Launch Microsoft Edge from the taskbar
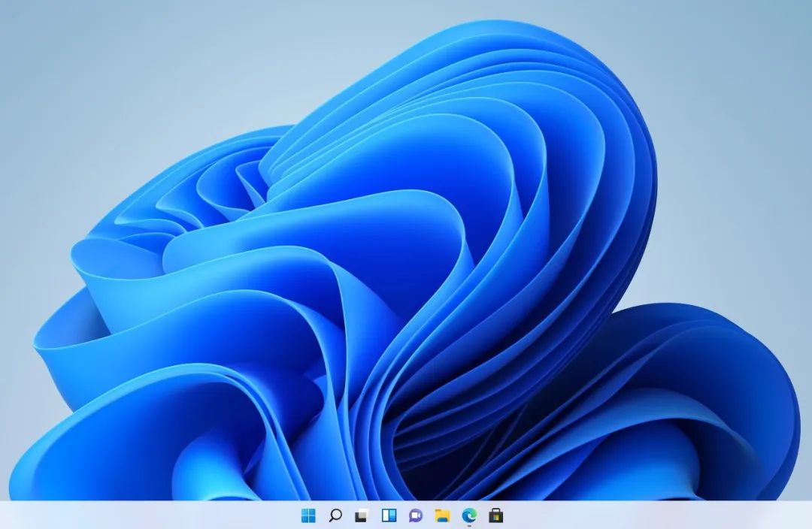This screenshot has width=812, height=529. coord(469,515)
